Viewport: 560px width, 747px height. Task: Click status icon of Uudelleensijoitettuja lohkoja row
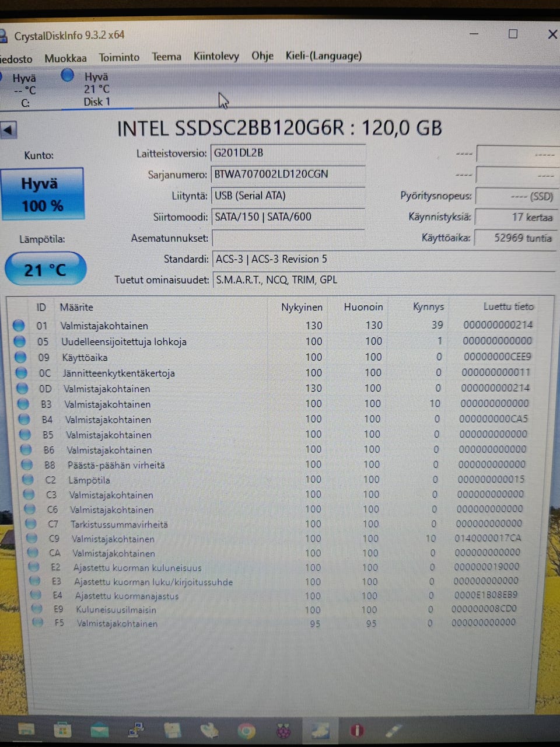pos(20,341)
